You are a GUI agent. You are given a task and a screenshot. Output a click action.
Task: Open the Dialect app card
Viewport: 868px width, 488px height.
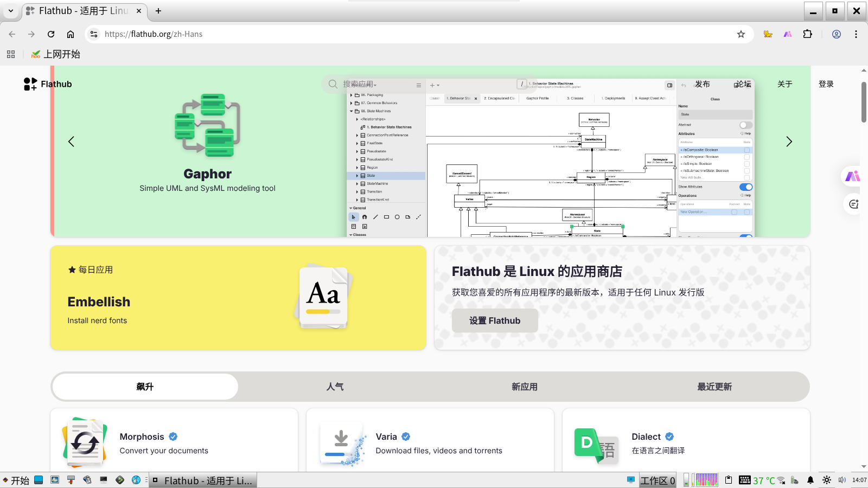tap(686, 440)
